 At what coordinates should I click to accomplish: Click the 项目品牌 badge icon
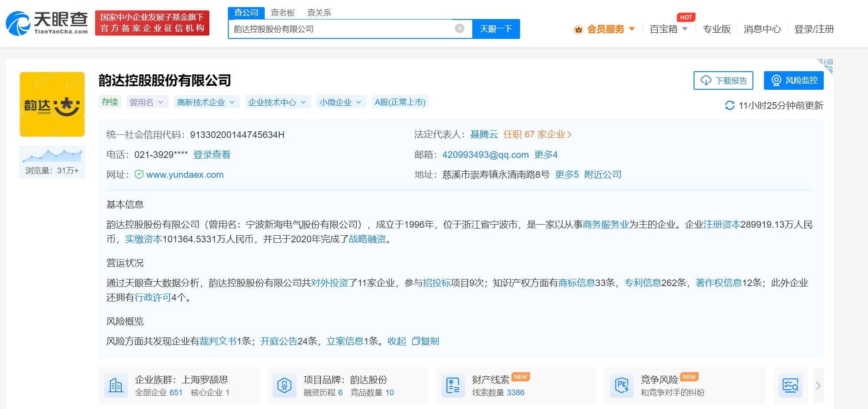point(284,386)
